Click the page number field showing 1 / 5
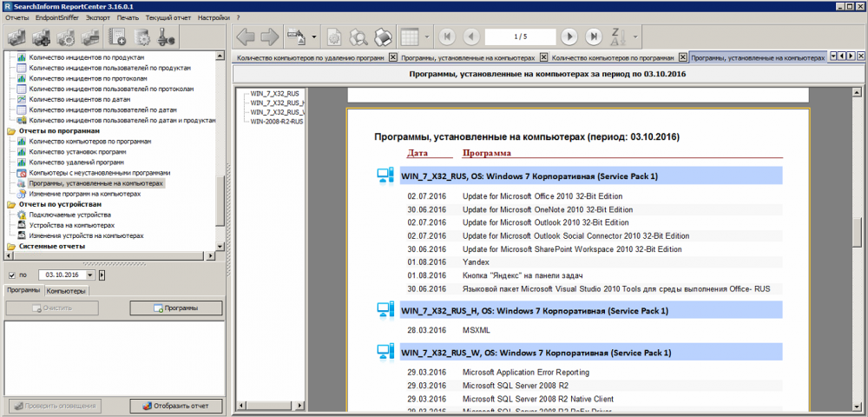Viewport: 868px width, 417px height. click(x=520, y=37)
